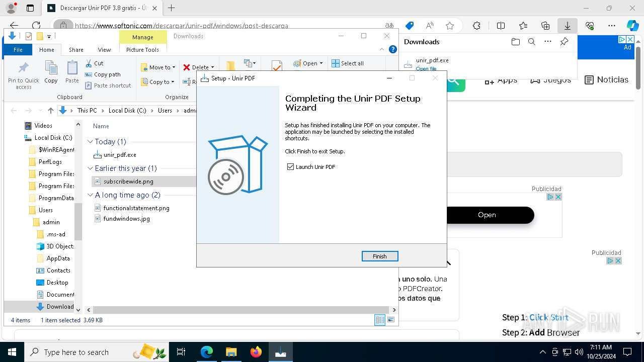This screenshot has height=362, width=644.
Task: Click Cut in the Clipboard group
Action: (x=94, y=63)
